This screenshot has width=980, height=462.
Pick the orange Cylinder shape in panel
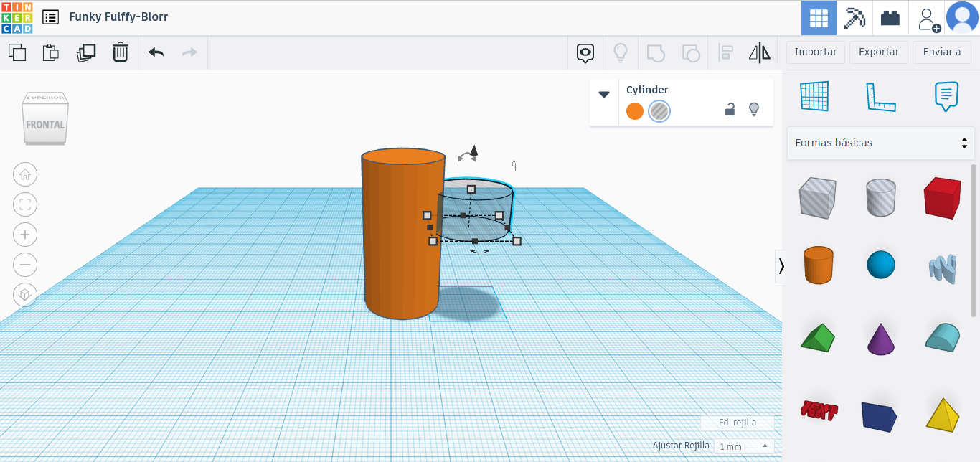click(x=818, y=265)
